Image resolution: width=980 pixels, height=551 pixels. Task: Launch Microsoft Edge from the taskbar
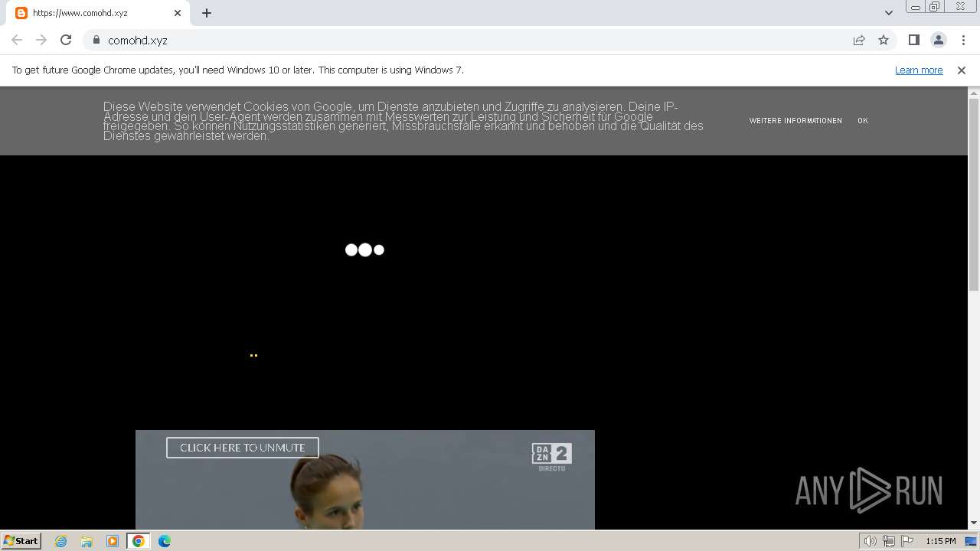[x=165, y=541]
